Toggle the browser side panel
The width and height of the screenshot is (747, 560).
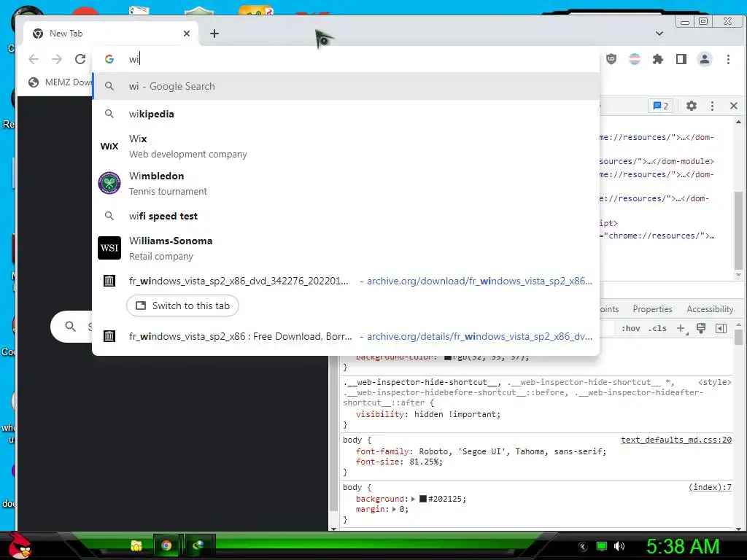[x=681, y=59]
